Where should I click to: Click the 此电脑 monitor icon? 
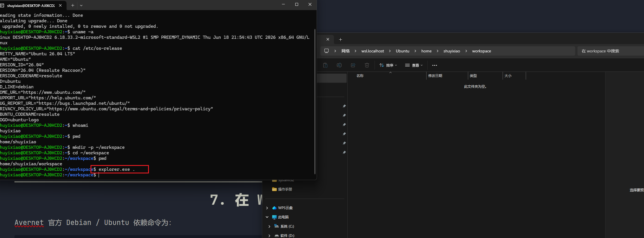coord(274,217)
